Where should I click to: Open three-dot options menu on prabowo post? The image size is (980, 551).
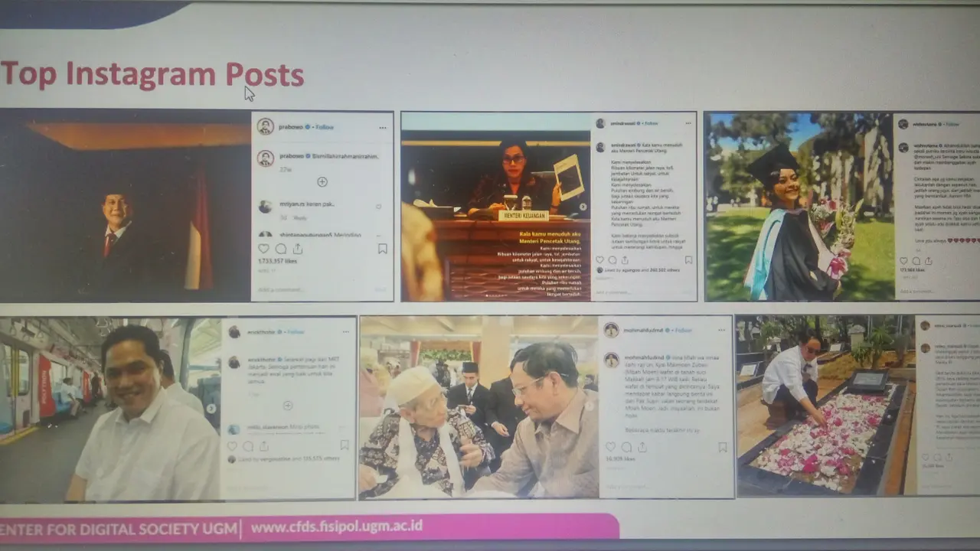pos(383,127)
